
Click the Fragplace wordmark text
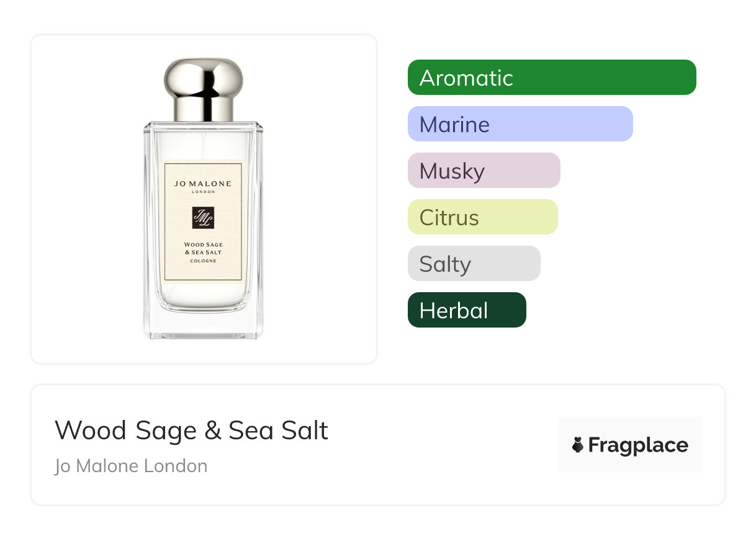(637, 445)
